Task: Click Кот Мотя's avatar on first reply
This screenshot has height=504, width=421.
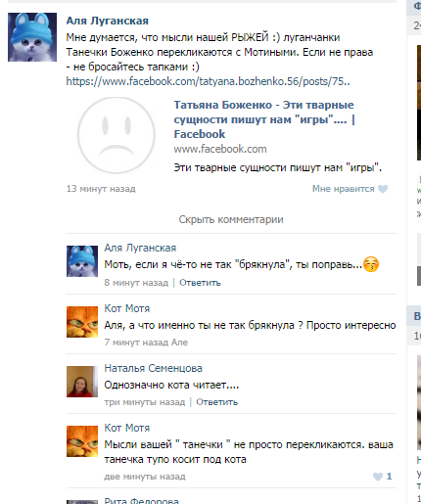Action: [82, 322]
